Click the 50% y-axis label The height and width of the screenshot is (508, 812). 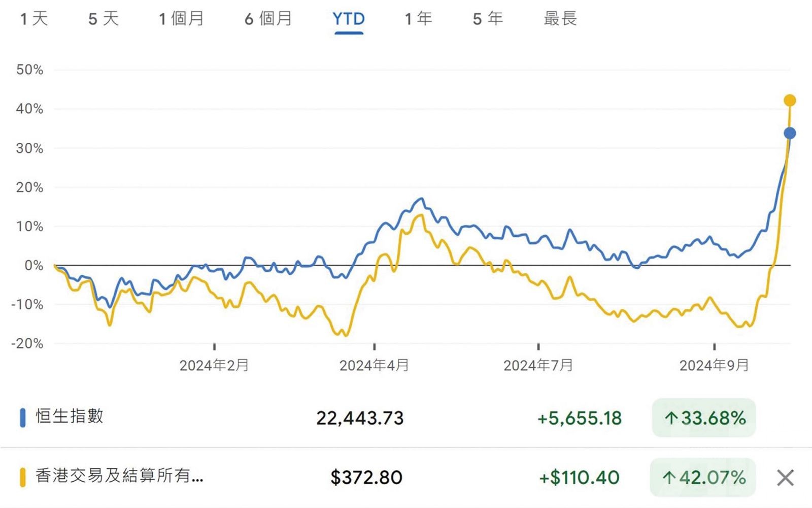coord(29,70)
